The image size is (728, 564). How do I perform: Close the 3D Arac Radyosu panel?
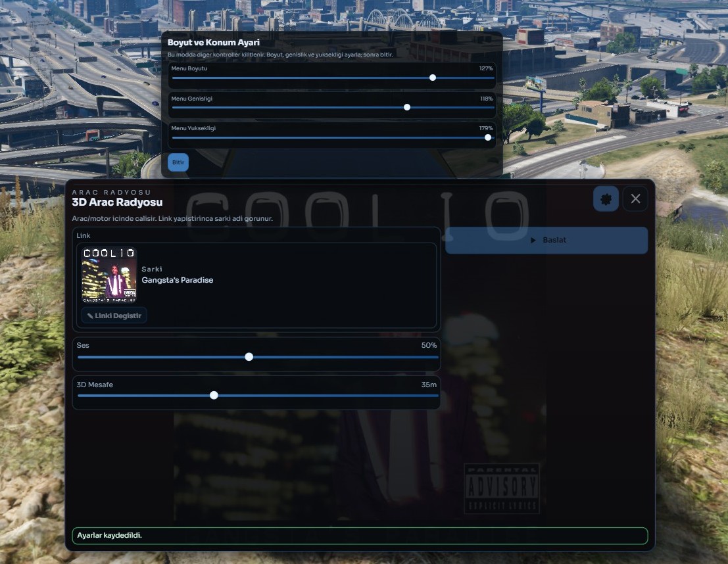635,199
